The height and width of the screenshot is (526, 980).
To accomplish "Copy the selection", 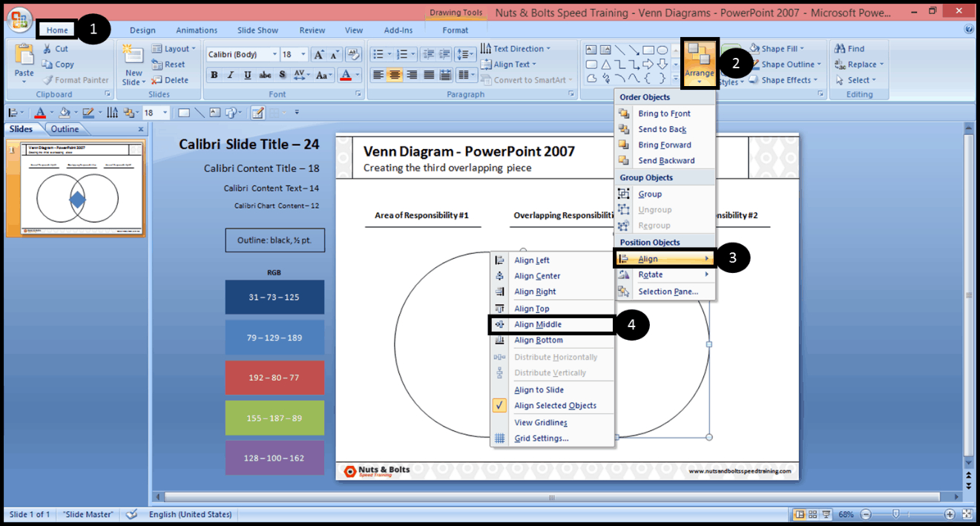I will 58,65.
